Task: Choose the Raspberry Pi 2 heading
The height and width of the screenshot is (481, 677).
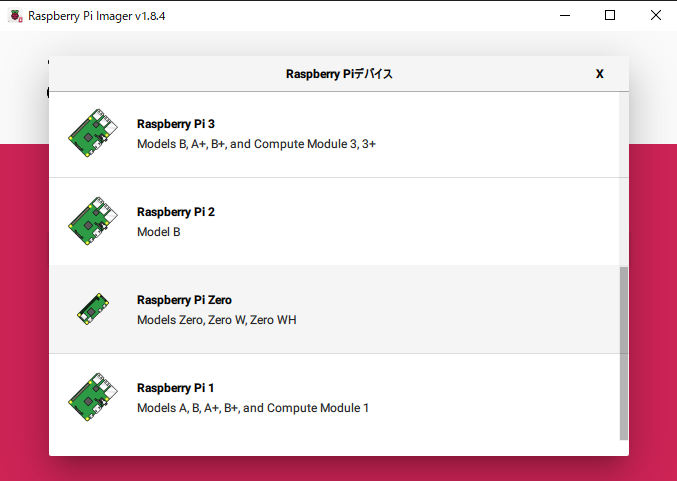Action: tap(176, 212)
